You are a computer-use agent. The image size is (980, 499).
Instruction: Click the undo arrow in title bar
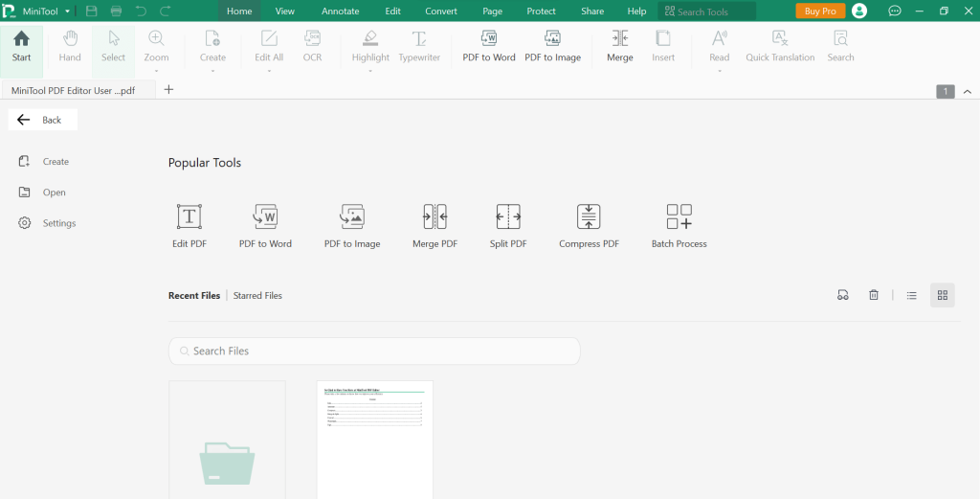coord(142,11)
